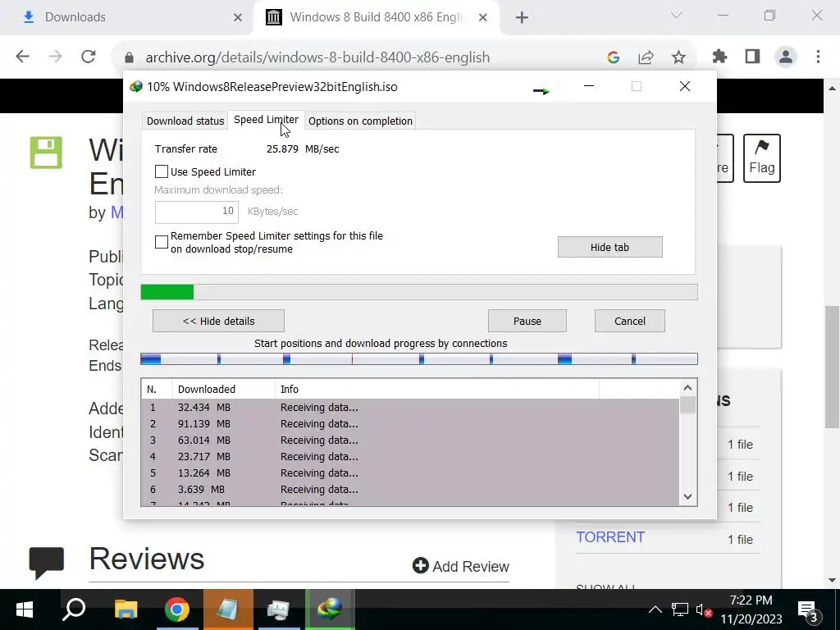Open Chrome profile avatar
This screenshot has height=630, width=840.
pyautogui.click(x=786, y=57)
